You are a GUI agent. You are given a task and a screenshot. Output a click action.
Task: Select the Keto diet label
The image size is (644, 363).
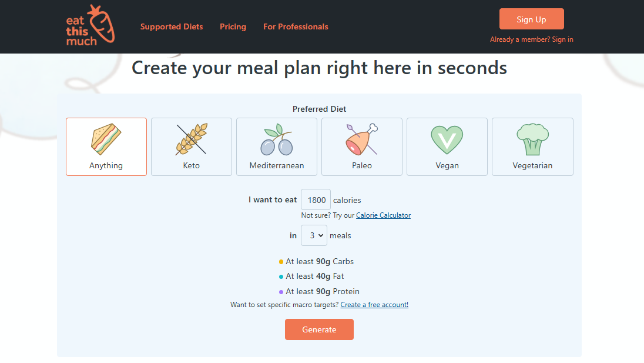pyautogui.click(x=192, y=166)
